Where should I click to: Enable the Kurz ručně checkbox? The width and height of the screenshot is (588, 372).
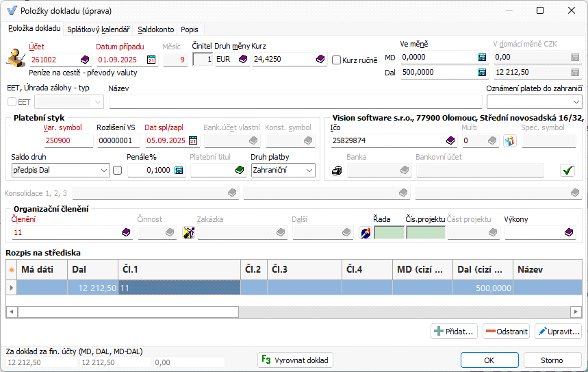pos(336,60)
